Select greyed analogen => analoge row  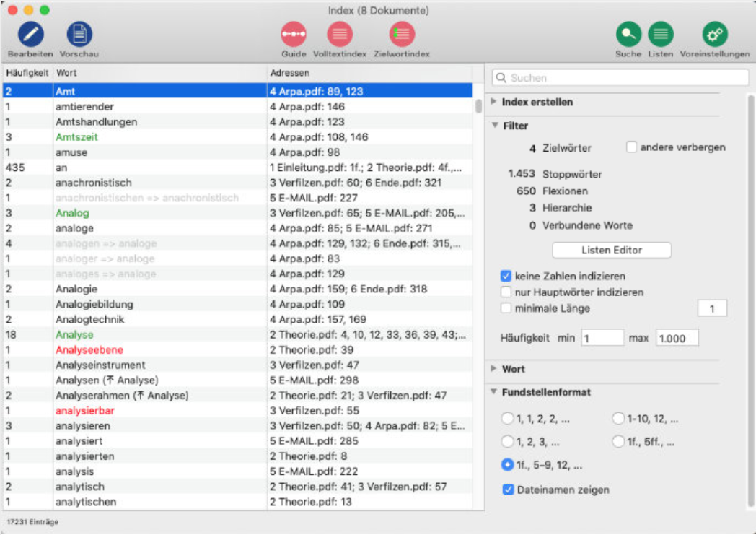tap(237, 243)
